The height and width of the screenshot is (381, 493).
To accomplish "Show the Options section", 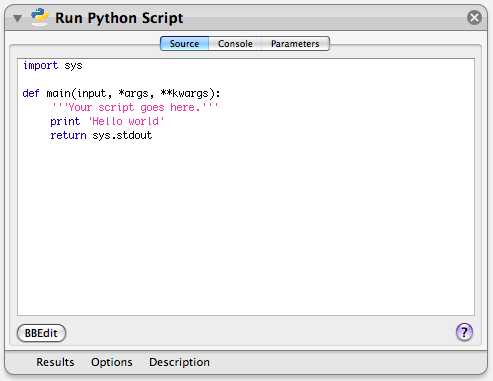I will tap(112, 362).
